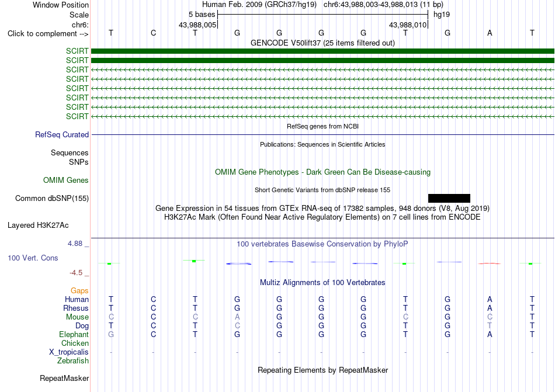Open the GENCODE V50lift37 track title
Screen dimensions: 555x392
click(322, 43)
